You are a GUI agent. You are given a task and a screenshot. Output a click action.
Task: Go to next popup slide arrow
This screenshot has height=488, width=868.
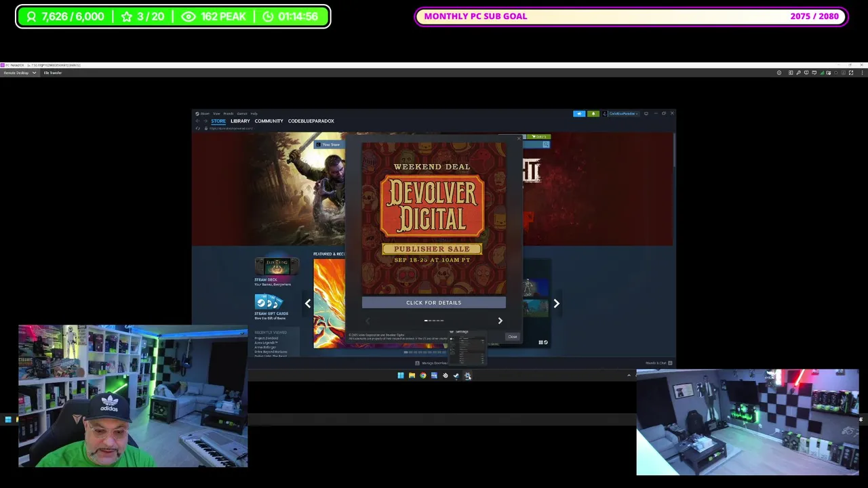click(x=500, y=321)
